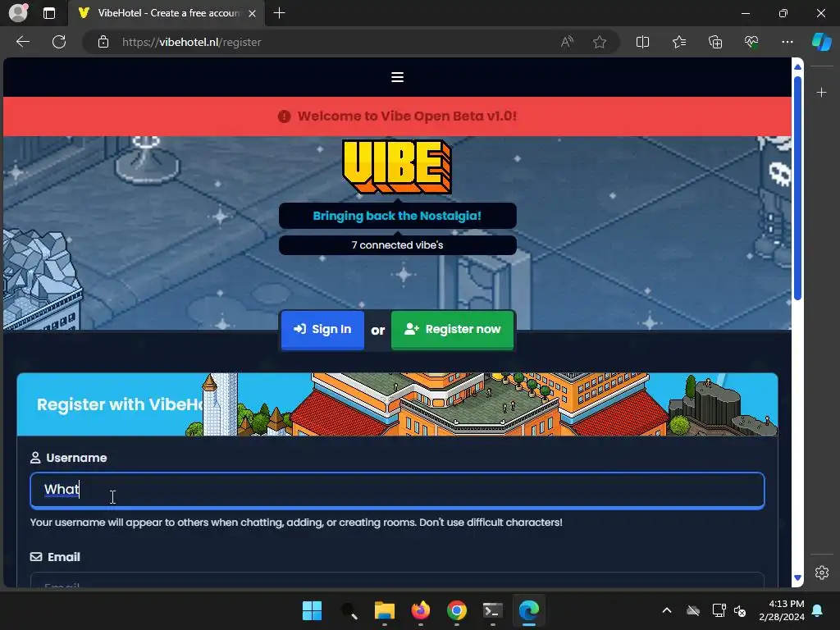840x630 pixels.
Task: Open the tab actions menu icon
Action: (48, 13)
